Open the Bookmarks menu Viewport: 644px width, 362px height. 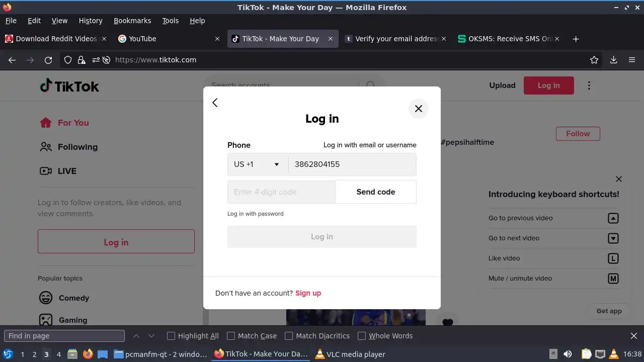click(x=132, y=21)
